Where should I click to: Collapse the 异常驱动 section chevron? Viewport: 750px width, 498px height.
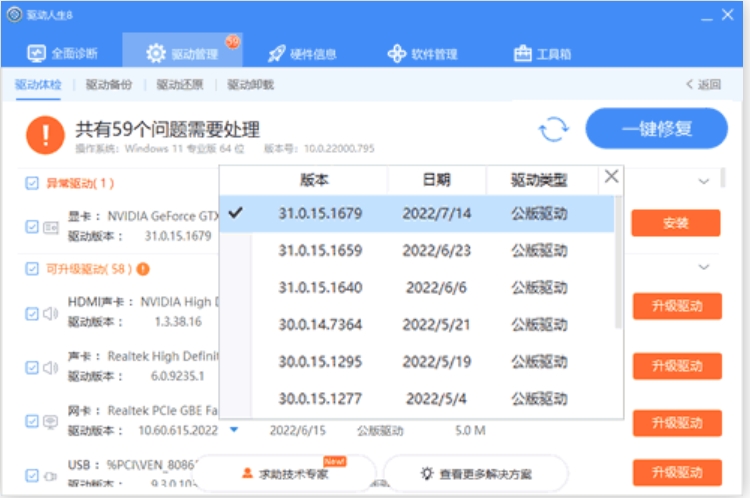703,181
